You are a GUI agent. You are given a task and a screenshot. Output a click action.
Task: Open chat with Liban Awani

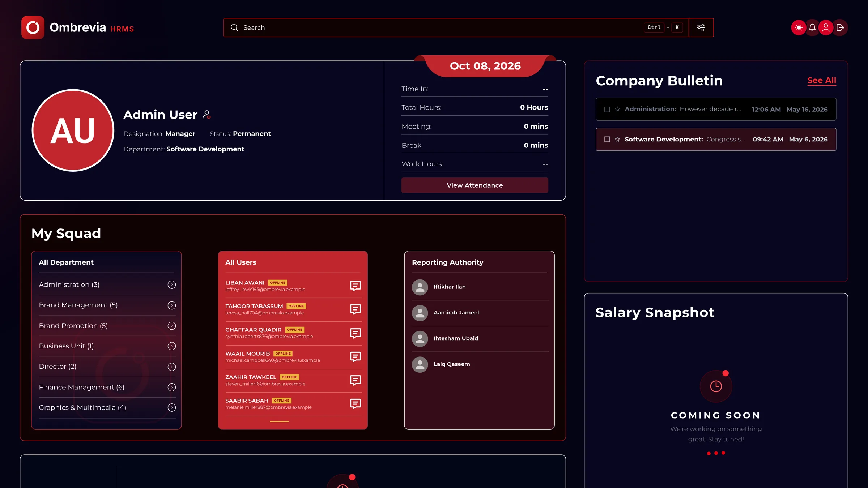pos(355,286)
